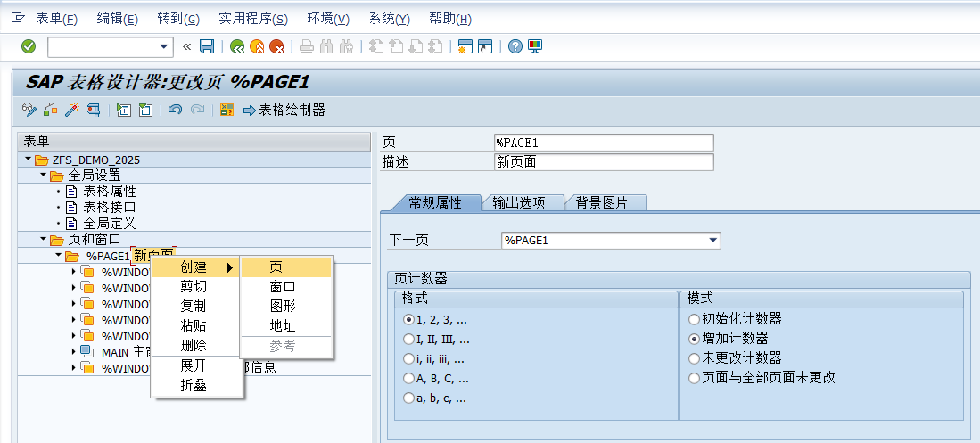Click the Undo arrow icon

click(x=176, y=111)
